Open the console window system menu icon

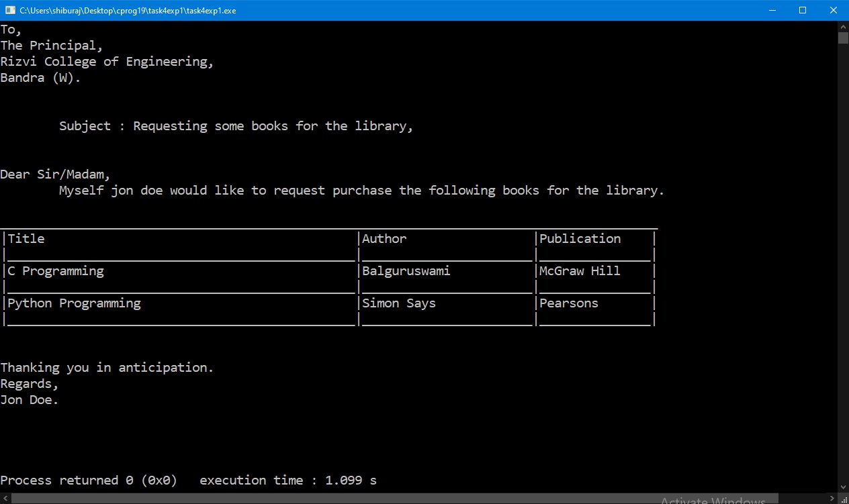pyautogui.click(x=9, y=10)
